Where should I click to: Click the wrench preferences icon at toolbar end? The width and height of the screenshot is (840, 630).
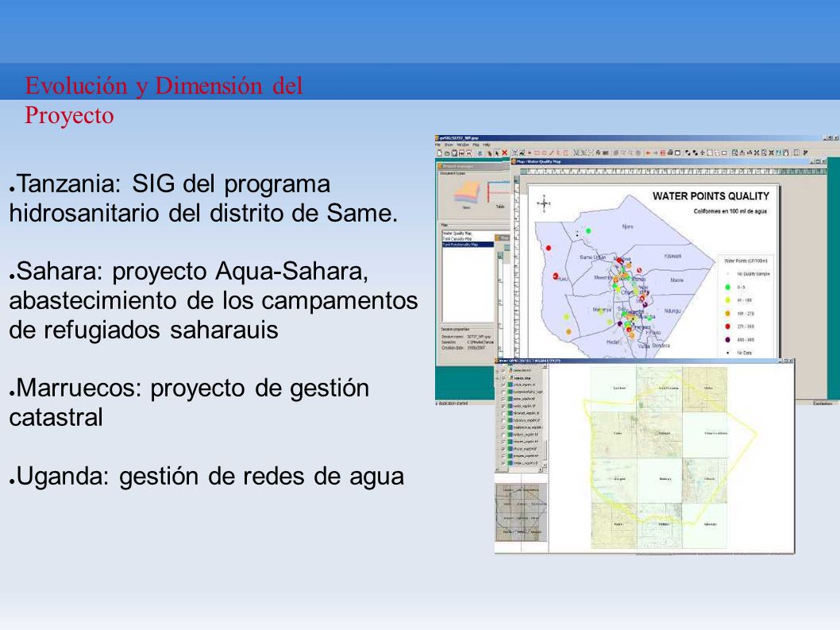805,153
